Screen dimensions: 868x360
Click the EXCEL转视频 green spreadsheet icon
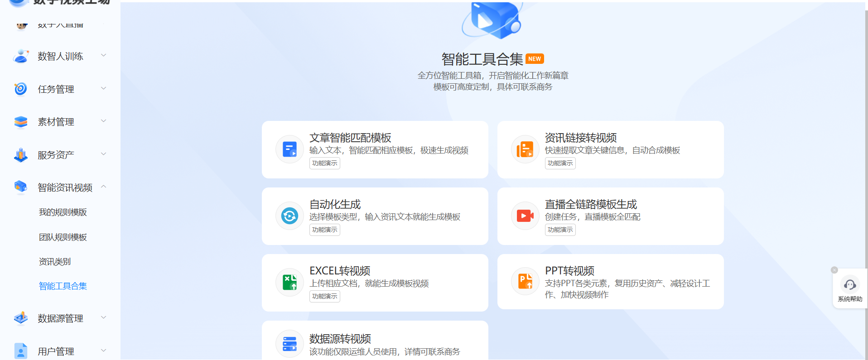pyautogui.click(x=289, y=282)
